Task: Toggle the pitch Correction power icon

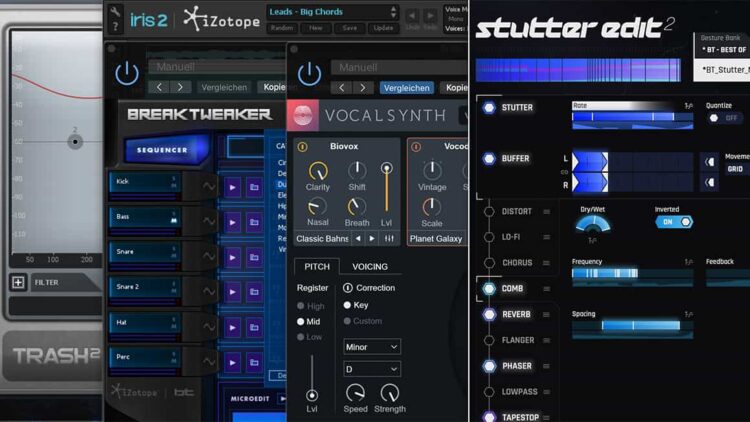Action: 348,288
